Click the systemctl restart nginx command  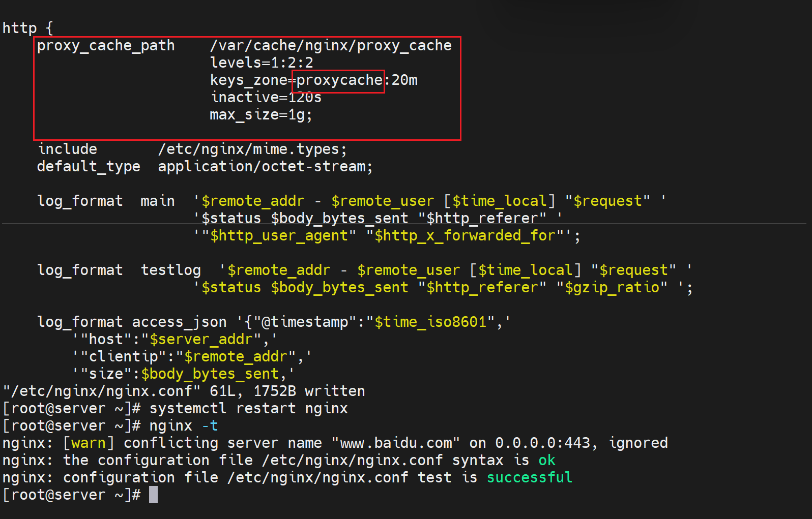[x=248, y=409]
